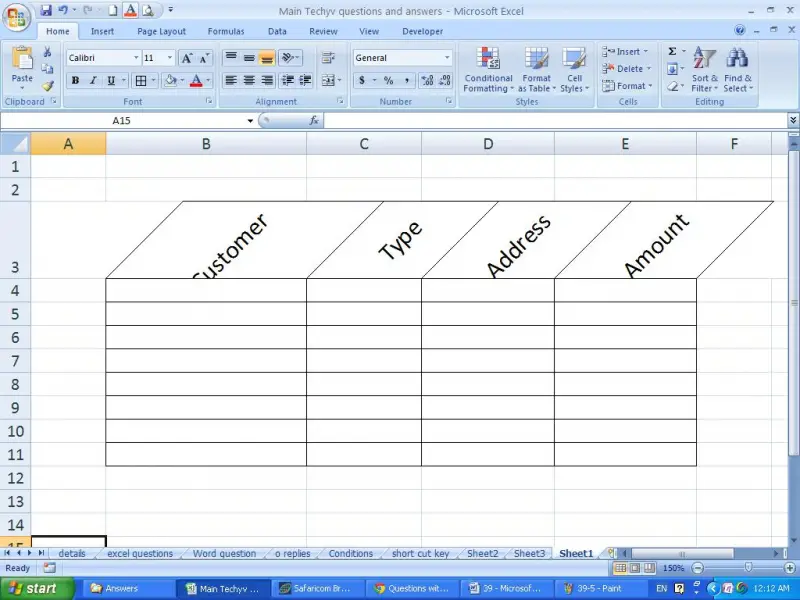Open the General number format dropdown
This screenshot has height=600, width=800.
pyautogui.click(x=447, y=58)
